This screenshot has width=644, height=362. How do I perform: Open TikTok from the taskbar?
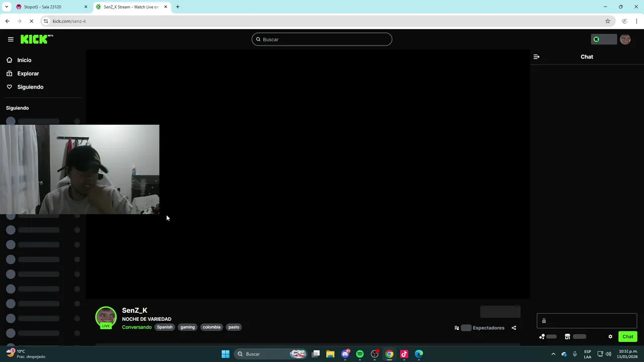pyautogui.click(x=404, y=354)
